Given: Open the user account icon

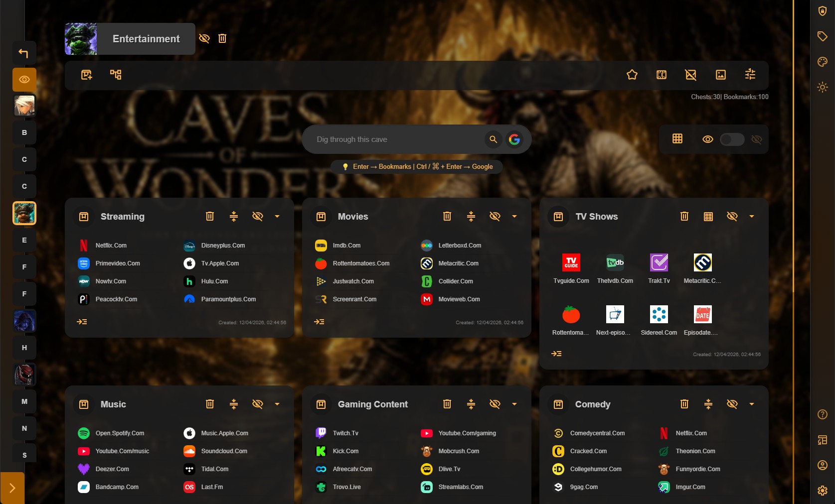Looking at the screenshot, I should [x=823, y=465].
